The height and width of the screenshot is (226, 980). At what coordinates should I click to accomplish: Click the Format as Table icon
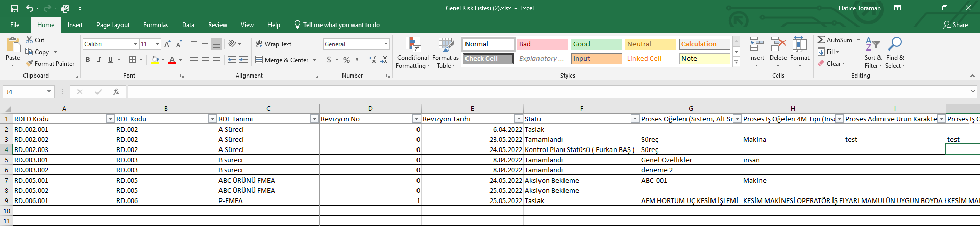coord(446,45)
